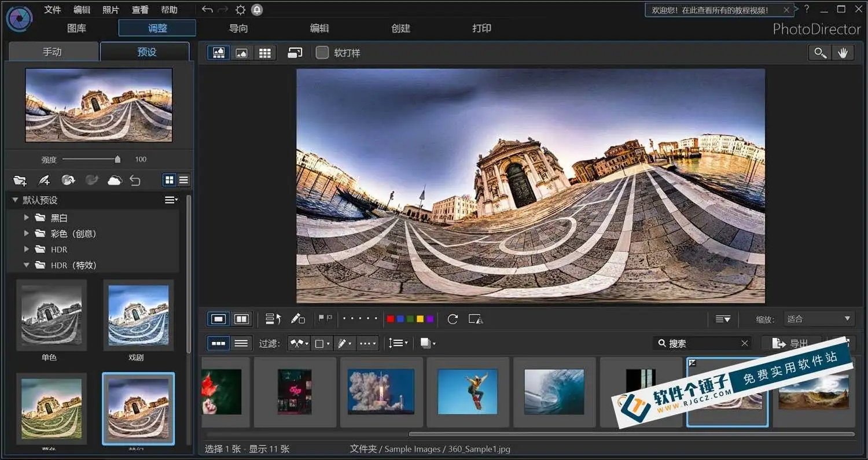Open the 缩放 zoom level dropdown
868x460 pixels.
[819, 319]
